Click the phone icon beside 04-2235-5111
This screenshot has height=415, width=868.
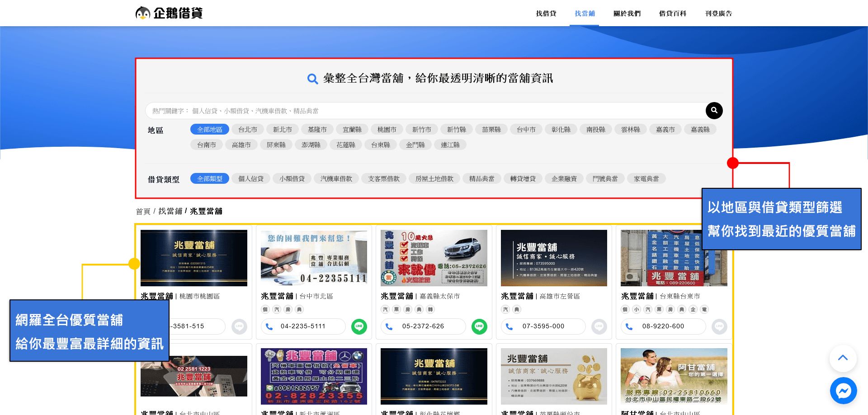(269, 326)
